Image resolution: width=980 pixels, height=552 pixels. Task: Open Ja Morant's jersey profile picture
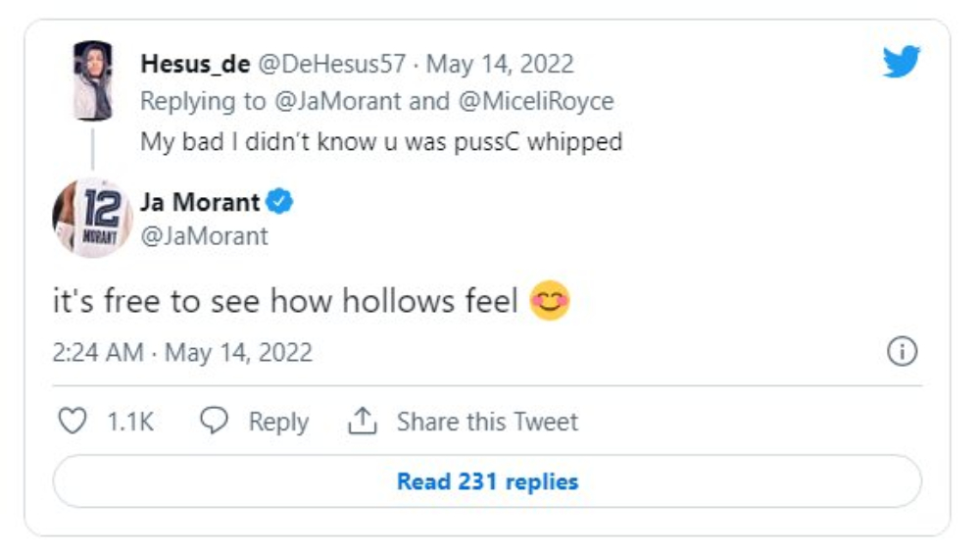(x=93, y=218)
